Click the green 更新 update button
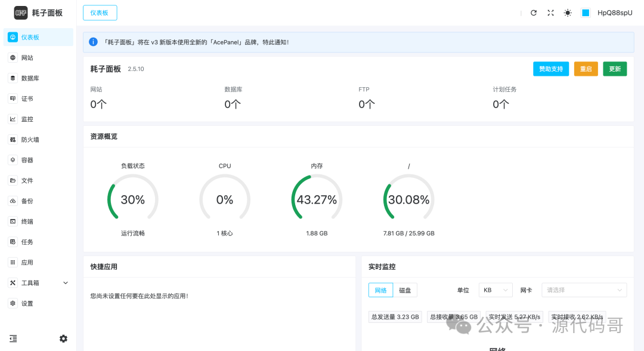 pos(615,69)
